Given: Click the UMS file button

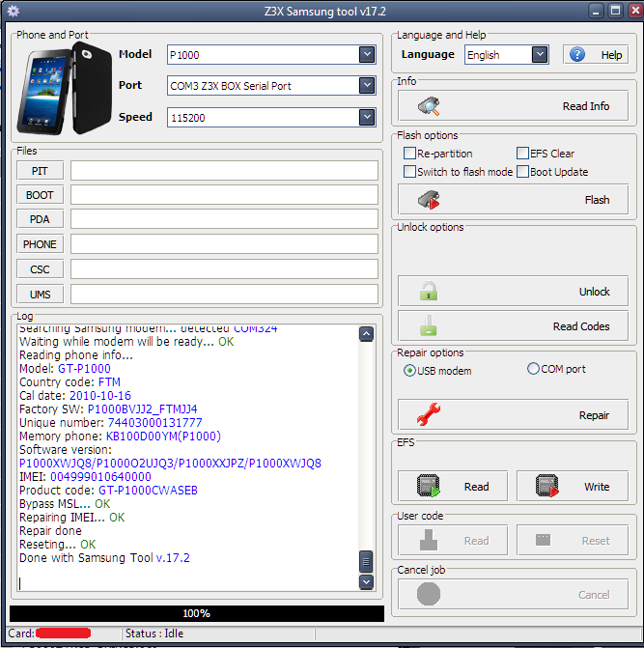Looking at the screenshot, I should pos(41,295).
